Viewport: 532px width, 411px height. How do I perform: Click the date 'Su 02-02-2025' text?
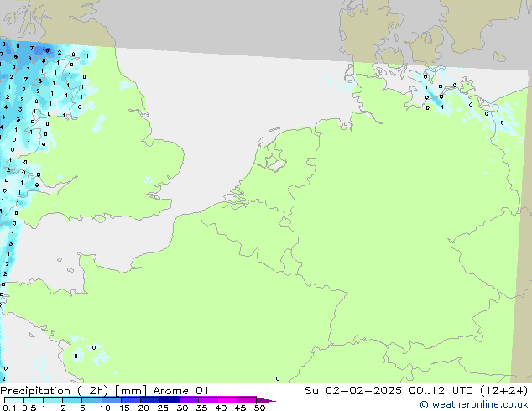(353, 391)
